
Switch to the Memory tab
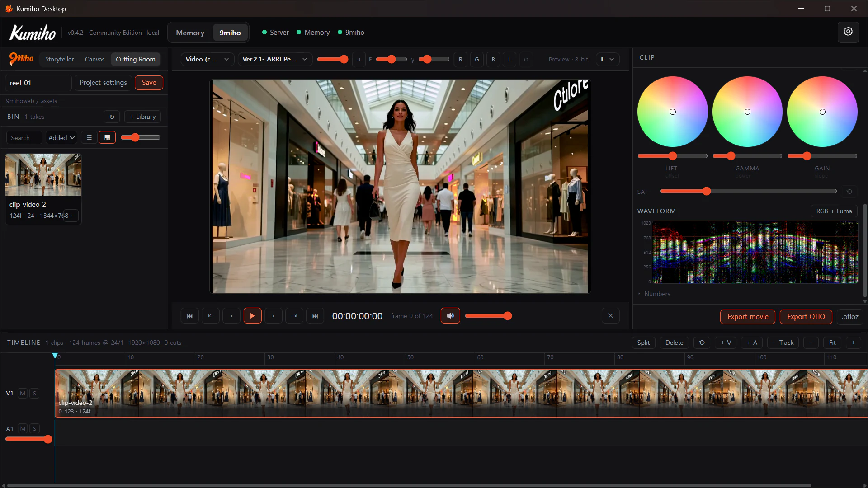point(190,33)
